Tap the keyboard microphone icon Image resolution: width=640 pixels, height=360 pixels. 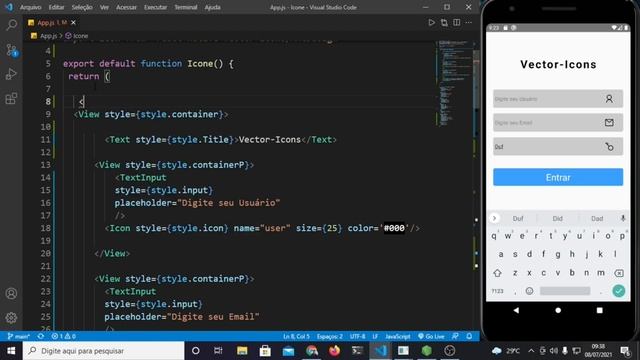(x=623, y=218)
